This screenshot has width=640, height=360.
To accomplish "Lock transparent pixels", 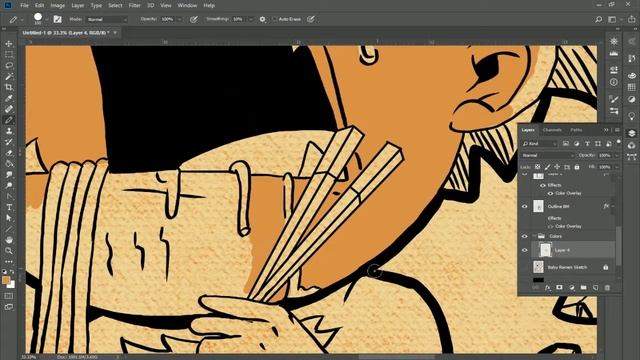I will click(x=538, y=167).
